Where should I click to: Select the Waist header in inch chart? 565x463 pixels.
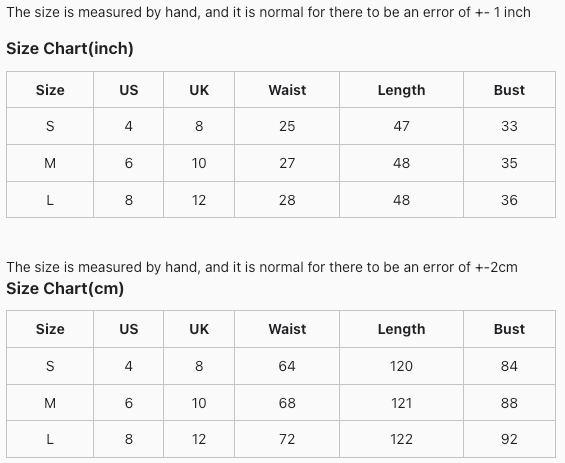(287, 90)
